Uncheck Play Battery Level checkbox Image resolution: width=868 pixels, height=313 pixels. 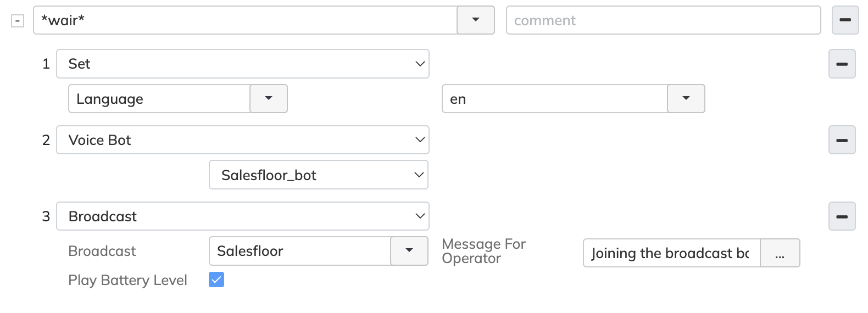pos(216,280)
